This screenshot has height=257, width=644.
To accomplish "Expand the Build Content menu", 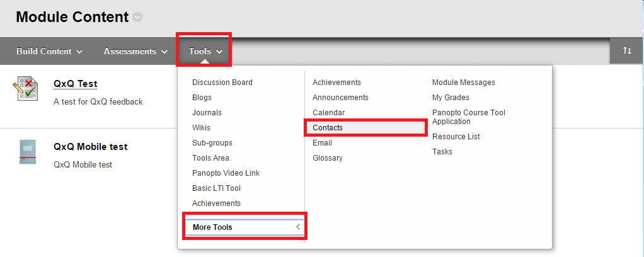I will click(x=49, y=51).
